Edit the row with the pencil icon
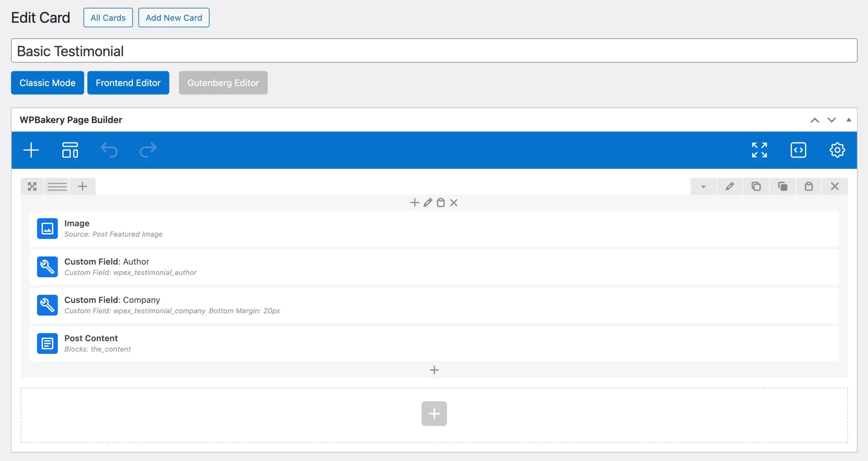 point(730,186)
